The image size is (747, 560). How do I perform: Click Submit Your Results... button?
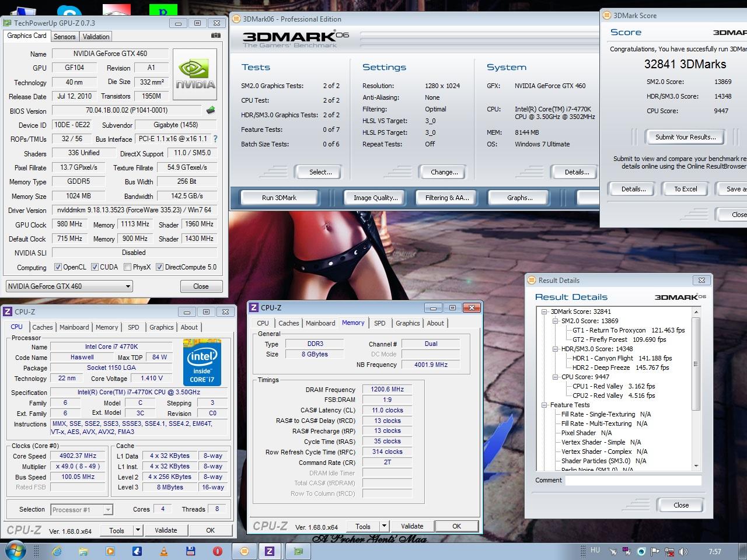coord(685,137)
